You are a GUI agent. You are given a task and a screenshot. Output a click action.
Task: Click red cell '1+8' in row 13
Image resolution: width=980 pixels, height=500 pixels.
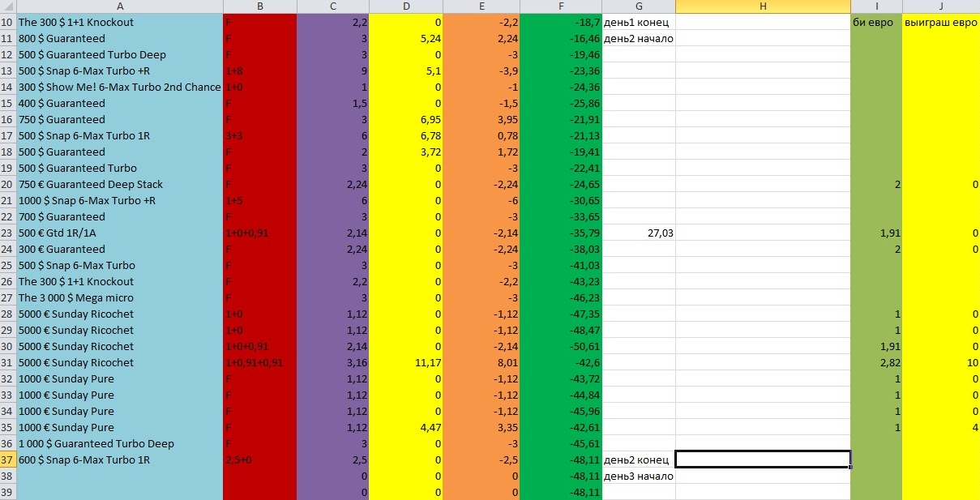pos(260,71)
